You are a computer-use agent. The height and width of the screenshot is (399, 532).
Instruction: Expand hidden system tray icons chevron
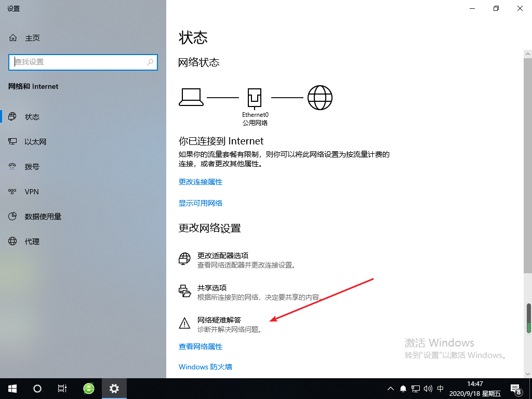coord(390,388)
